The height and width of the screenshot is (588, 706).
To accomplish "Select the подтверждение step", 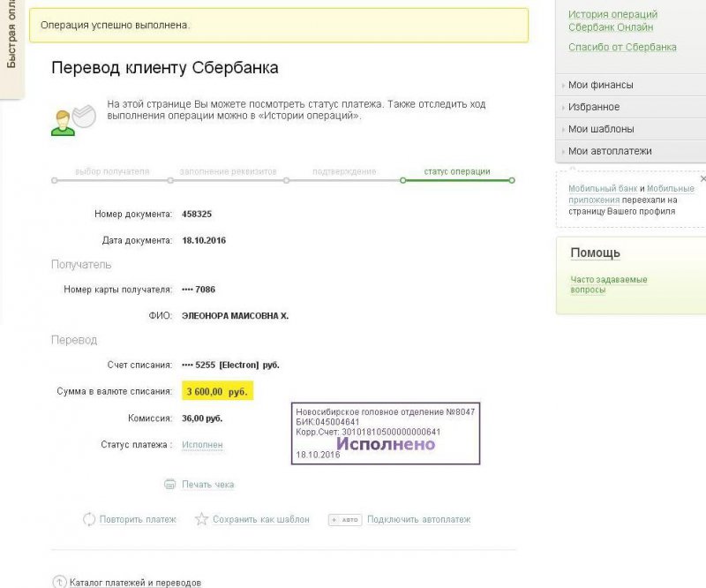I will pos(344,171).
